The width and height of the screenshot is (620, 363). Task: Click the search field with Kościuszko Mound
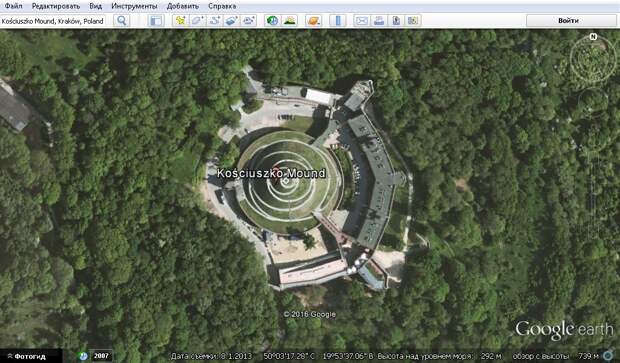tap(53, 21)
